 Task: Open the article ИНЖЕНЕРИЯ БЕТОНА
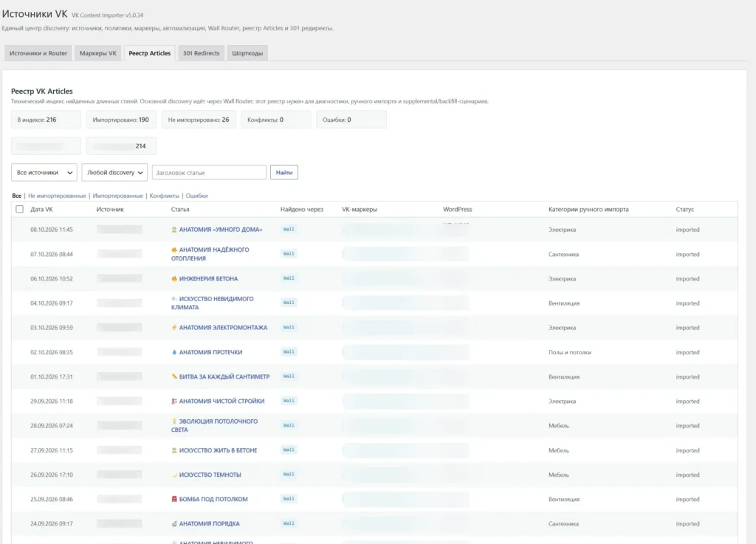[208, 278]
